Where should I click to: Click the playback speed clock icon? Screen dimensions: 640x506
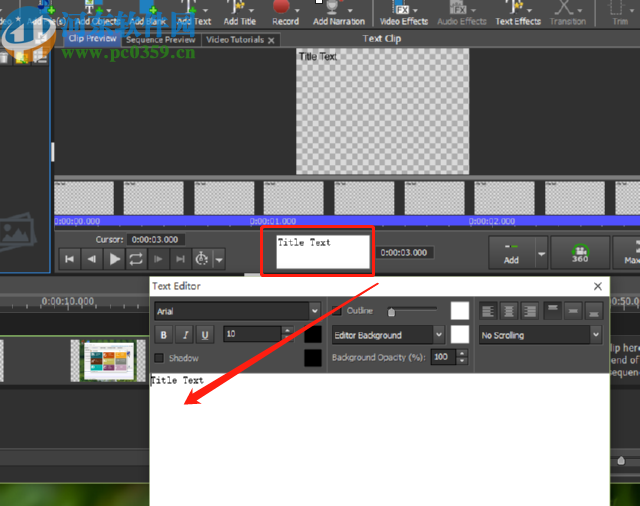202,259
